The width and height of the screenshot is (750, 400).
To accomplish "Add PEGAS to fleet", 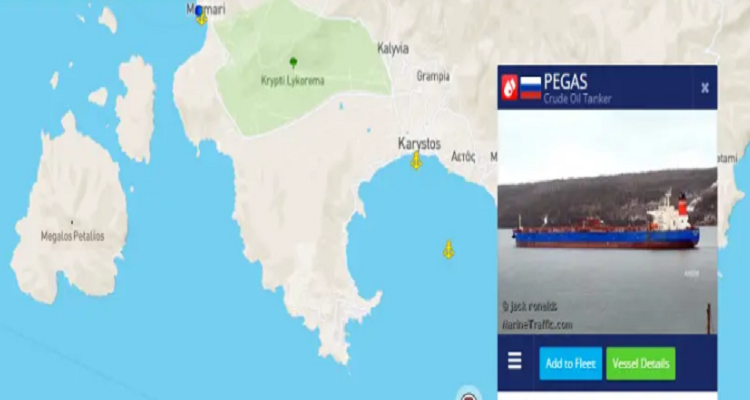I will [570, 364].
